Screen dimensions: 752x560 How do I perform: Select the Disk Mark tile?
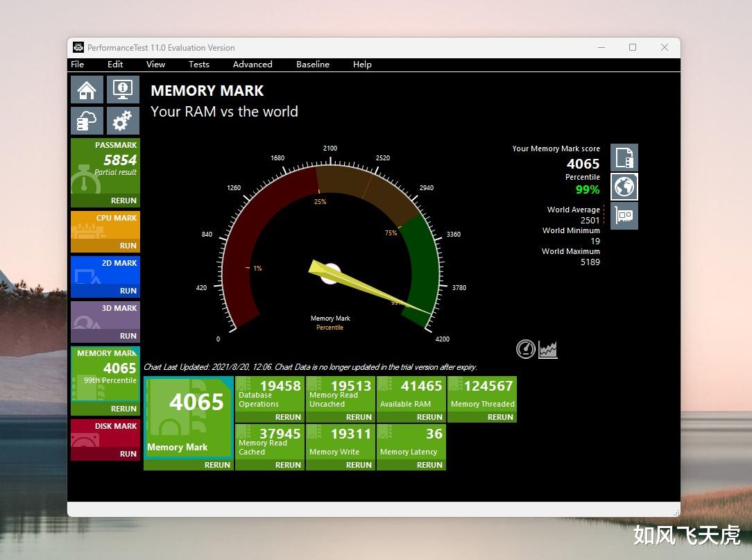[x=105, y=433]
